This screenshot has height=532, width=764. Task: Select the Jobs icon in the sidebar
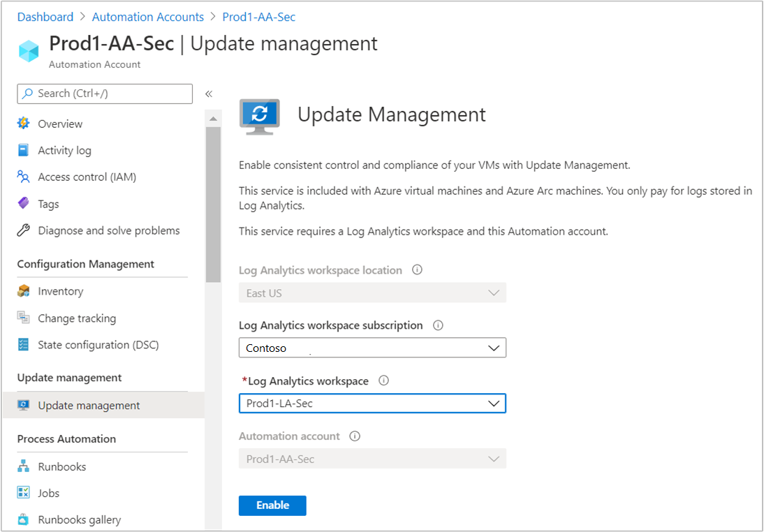tap(23, 493)
